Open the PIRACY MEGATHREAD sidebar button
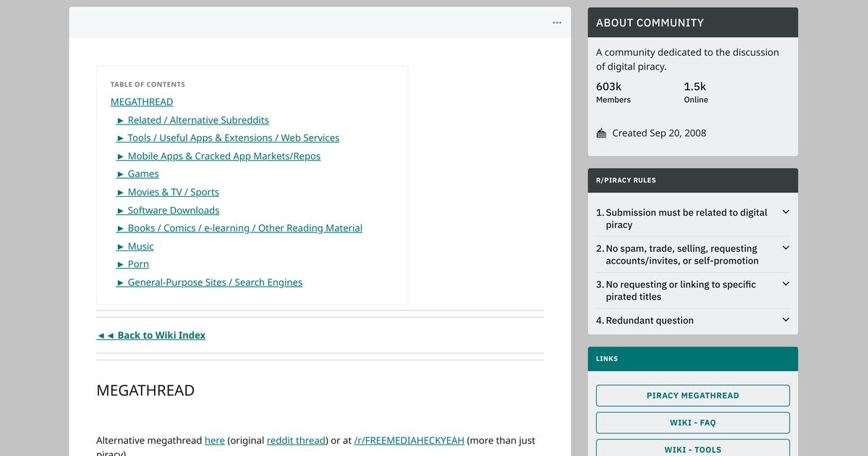The width and height of the screenshot is (868, 456). [x=692, y=395]
